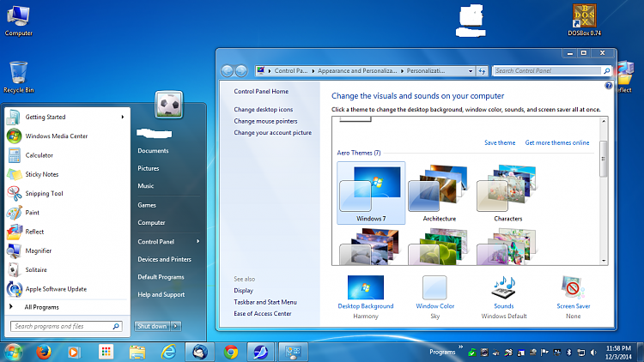Open the DOSBox 0.74 desktop shortcut

point(584,20)
